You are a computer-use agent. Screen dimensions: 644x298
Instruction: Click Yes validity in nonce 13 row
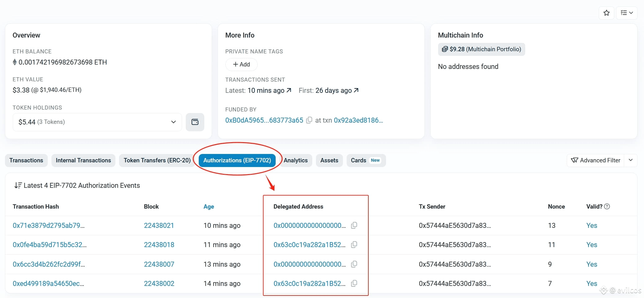[x=592, y=225]
